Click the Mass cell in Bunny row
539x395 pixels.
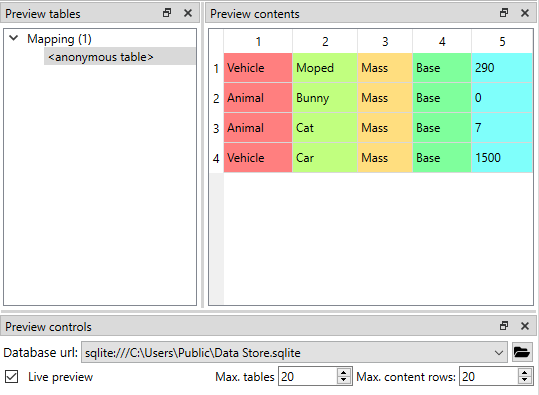pos(385,98)
